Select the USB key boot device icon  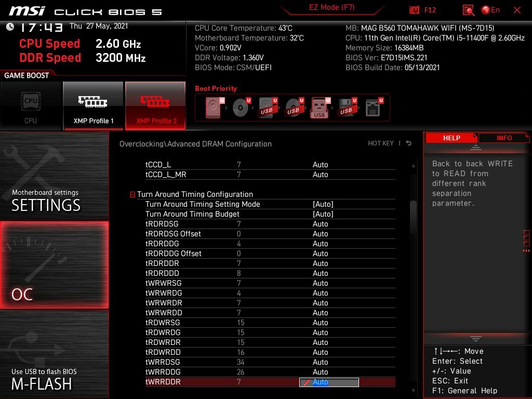(320, 108)
